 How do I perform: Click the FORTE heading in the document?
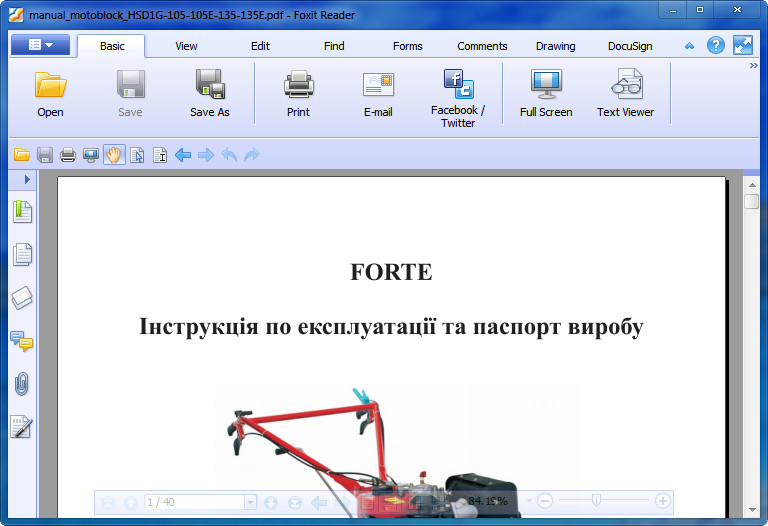click(391, 272)
